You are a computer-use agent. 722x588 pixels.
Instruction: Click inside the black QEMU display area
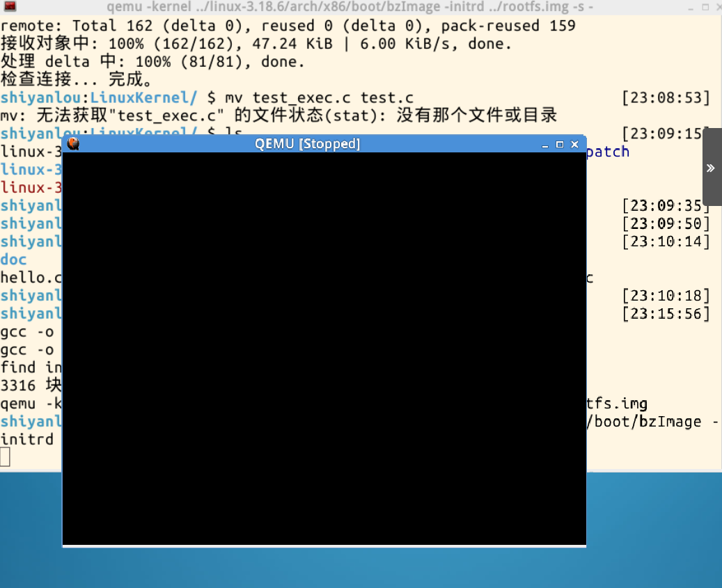pyautogui.click(x=324, y=349)
